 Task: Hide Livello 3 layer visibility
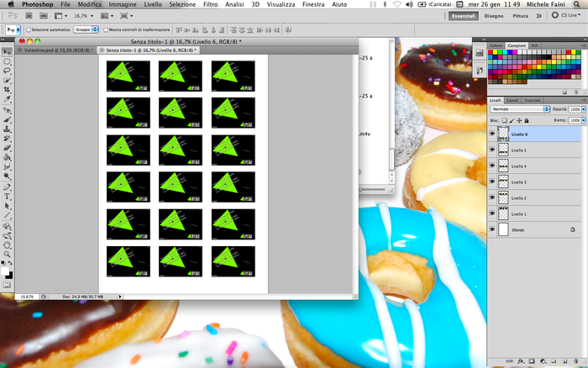point(492,181)
